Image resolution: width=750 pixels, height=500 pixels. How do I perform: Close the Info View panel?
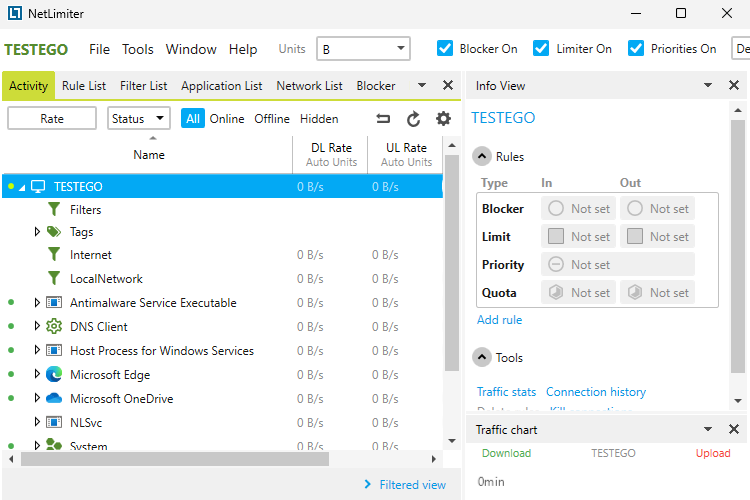[x=734, y=85]
